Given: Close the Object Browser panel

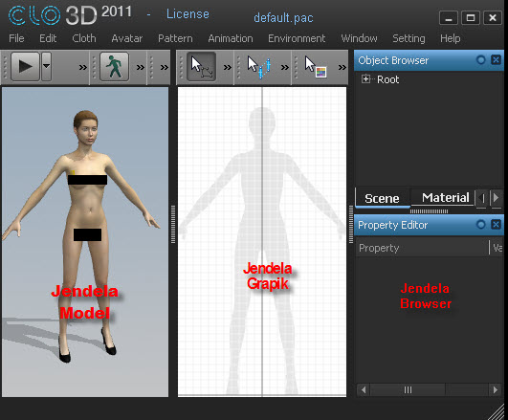Looking at the screenshot, I should (496, 60).
